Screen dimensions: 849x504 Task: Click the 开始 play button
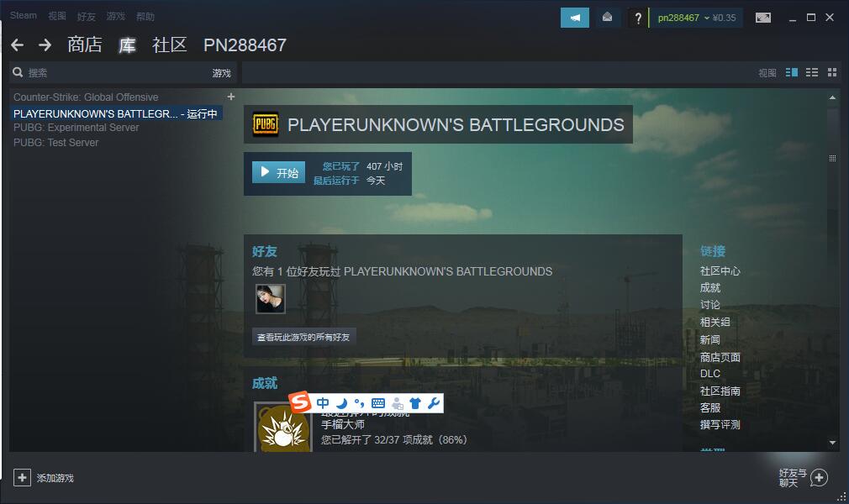tap(278, 172)
